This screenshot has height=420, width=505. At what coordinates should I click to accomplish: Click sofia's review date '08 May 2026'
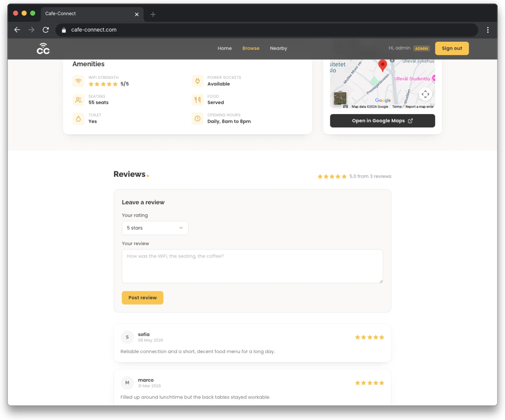coord(150,340)
